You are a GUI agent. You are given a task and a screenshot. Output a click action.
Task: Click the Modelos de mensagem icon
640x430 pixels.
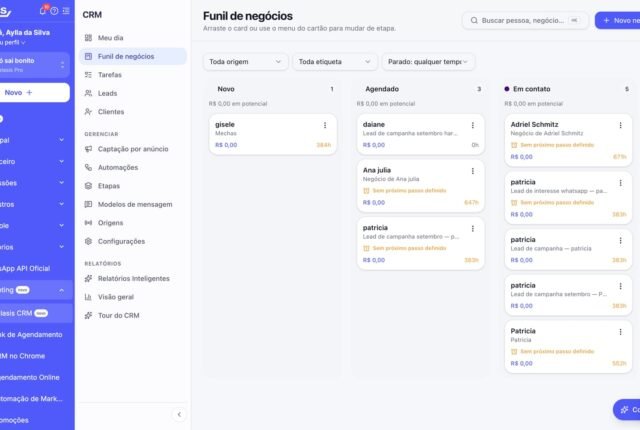(88, 204)
